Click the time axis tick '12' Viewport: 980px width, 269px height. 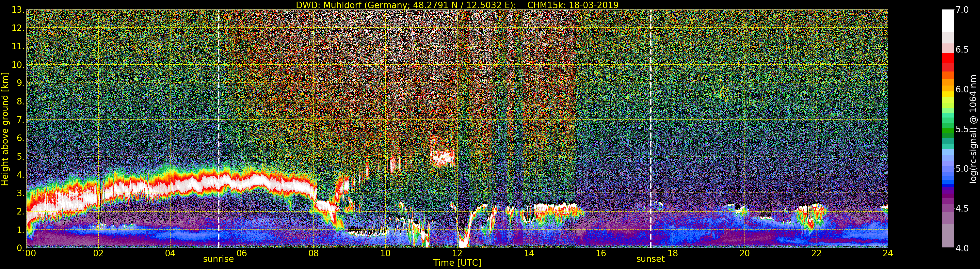pyautogui.click(x=457, y=253)
